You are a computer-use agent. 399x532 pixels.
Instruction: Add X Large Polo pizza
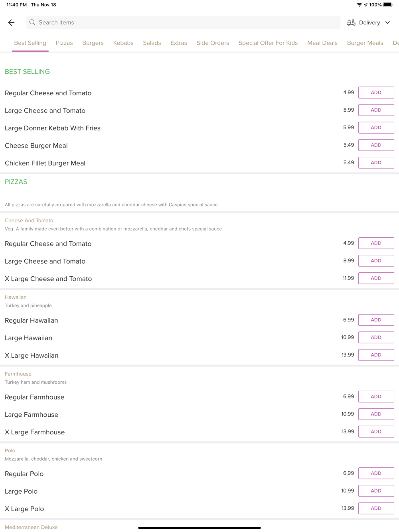[376, 508]
